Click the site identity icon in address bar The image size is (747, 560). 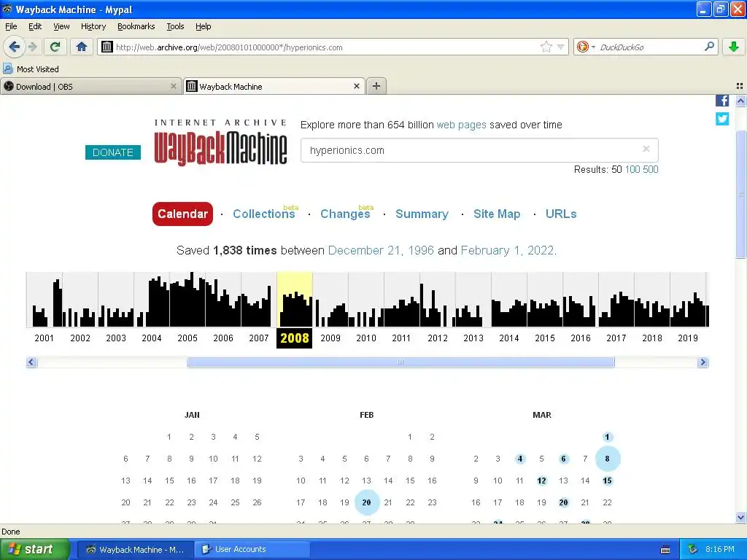[107, 47]
